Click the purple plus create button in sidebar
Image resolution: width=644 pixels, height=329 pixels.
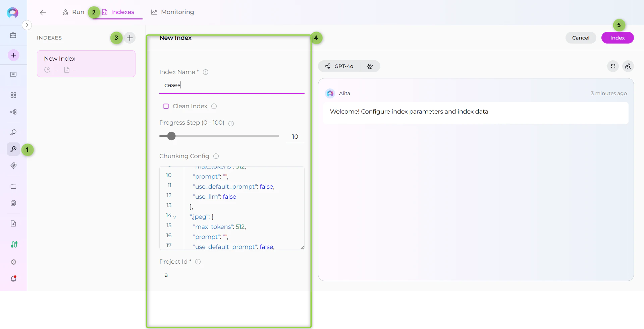click(x=13, y=55)
